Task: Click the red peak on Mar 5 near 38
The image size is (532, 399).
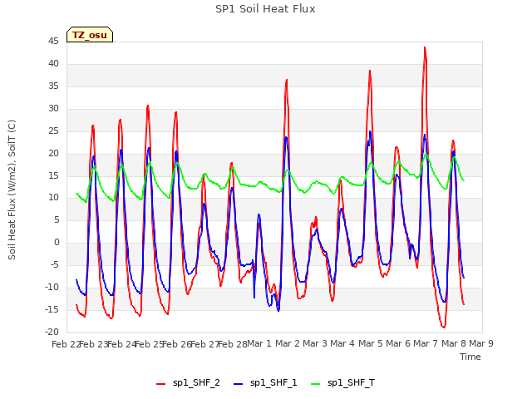Action: point(370,71)
